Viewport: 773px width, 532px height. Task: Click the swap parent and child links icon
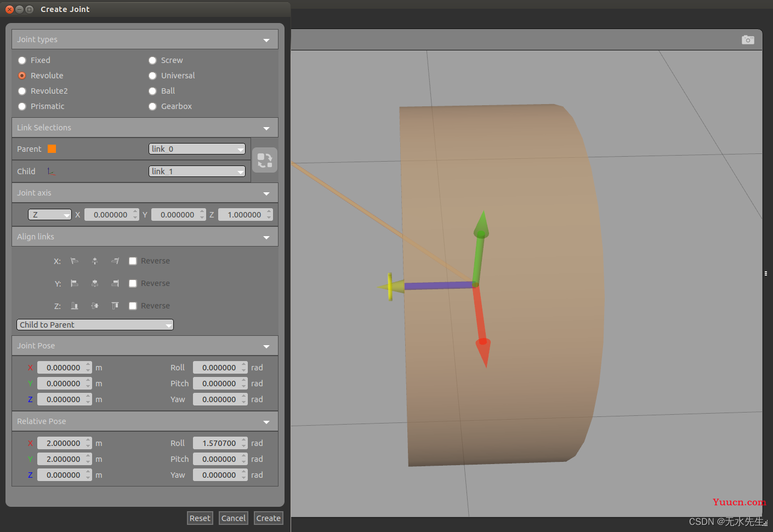pyautogui.click(x=265, y=160)
